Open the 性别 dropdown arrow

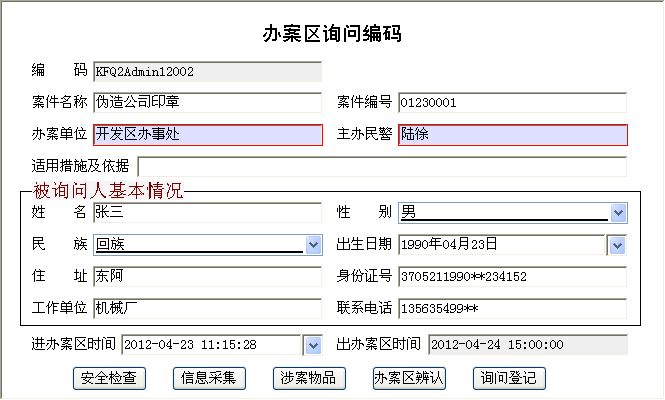coord(618,213)
